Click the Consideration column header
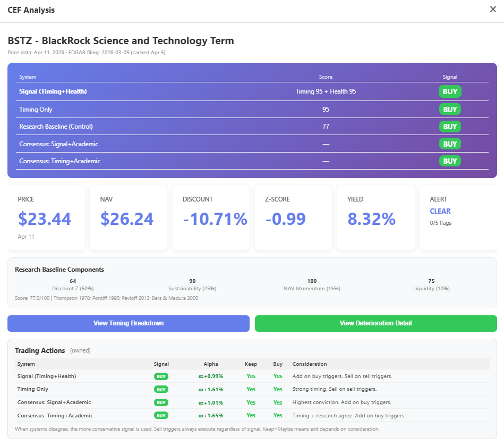The height and width of the screenshot is (445, 504). click(x=310, y=364)
